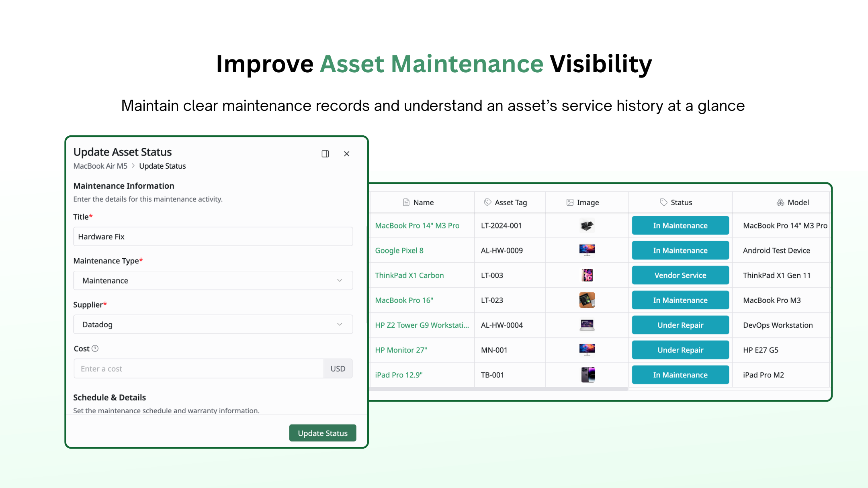Image resolution: width=868 pixels, height=488 pixels.
Task: Open the ThinkPad X1 Carbon asset link
Action: click(409, 276)
